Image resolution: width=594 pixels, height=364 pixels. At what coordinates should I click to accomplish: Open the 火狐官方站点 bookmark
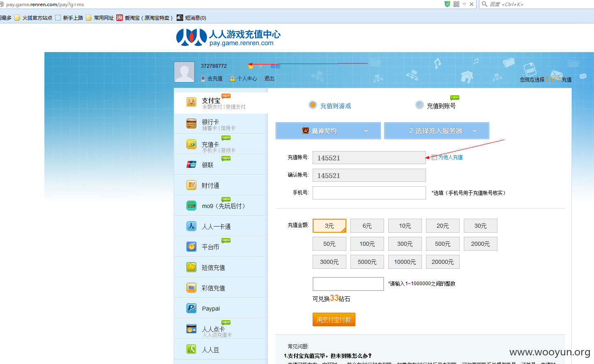pyautogui.click(x=33, y=18)
